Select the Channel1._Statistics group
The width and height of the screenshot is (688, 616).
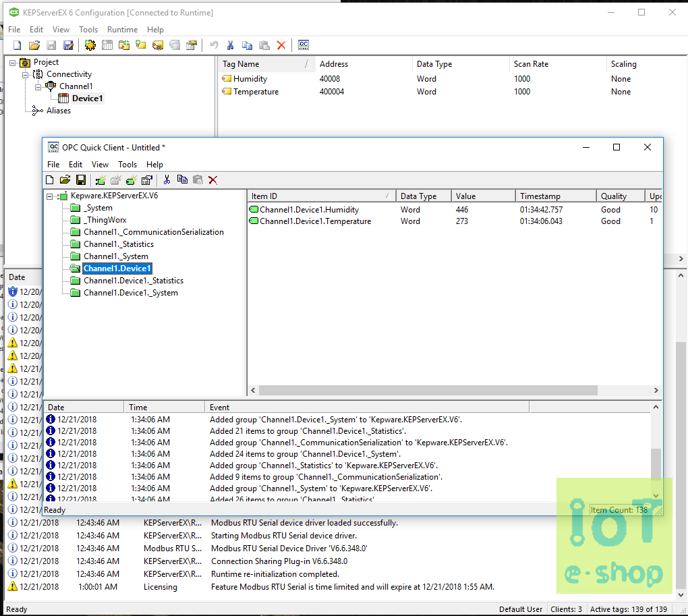pyautogui.click(x=119, y=244)
